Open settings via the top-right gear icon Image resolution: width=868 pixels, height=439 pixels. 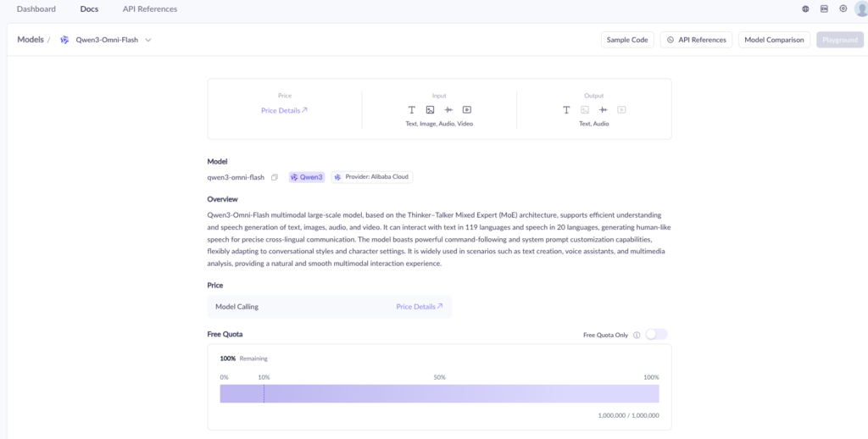[x=843, y=8]
